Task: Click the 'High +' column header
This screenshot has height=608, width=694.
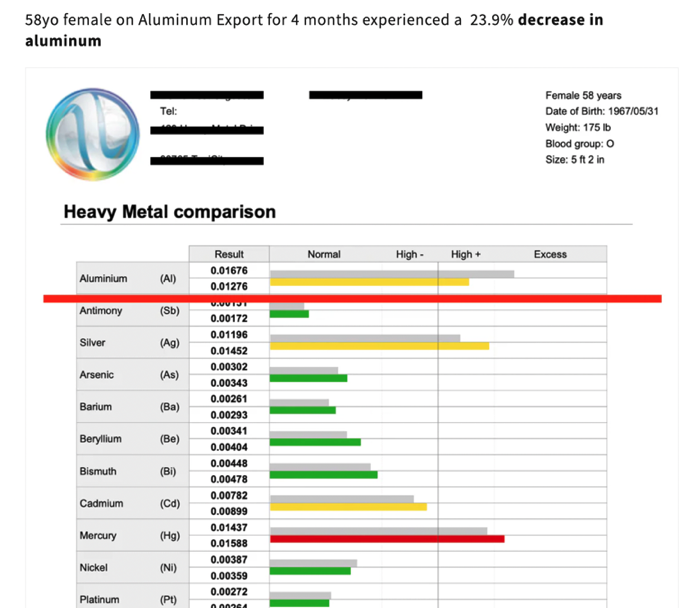Action: coord(466,254)
